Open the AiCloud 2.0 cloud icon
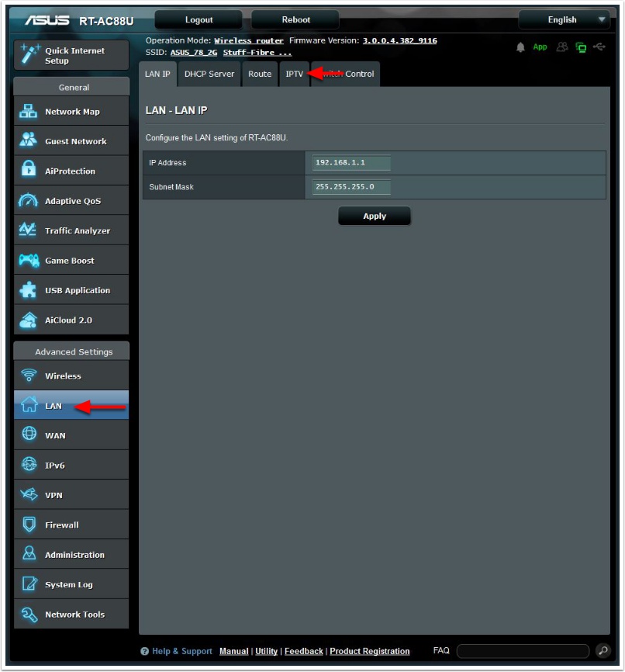 pyautogui.click(x=28, y=320)
